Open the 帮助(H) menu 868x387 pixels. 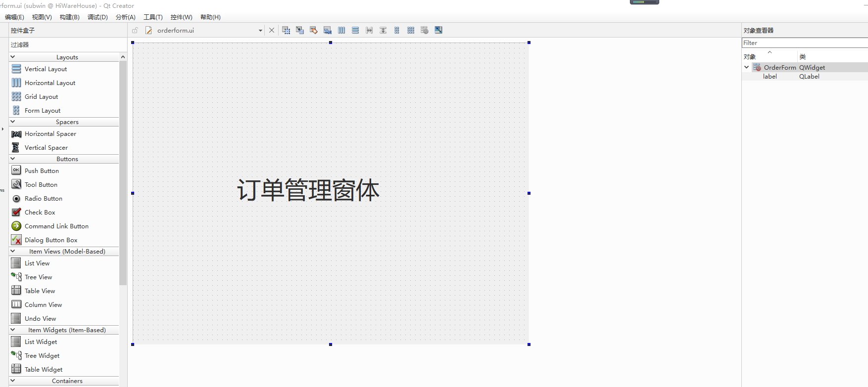(210, 17)
